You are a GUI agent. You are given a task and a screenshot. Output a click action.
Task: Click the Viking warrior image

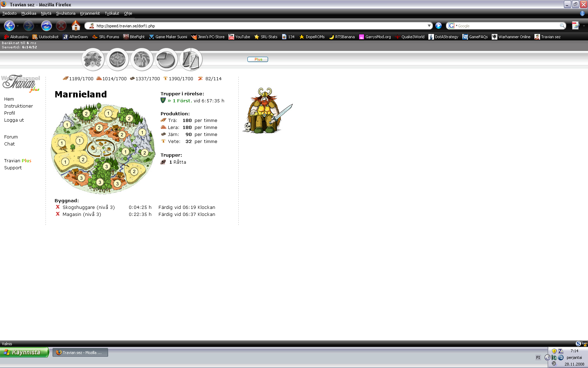click(267, 110)
